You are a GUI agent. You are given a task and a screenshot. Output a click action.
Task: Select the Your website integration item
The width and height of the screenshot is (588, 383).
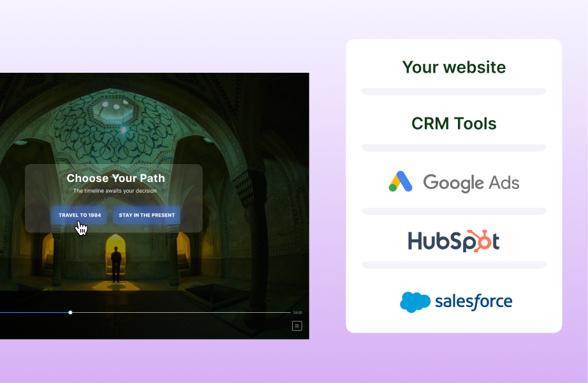[x=453, y=67]
